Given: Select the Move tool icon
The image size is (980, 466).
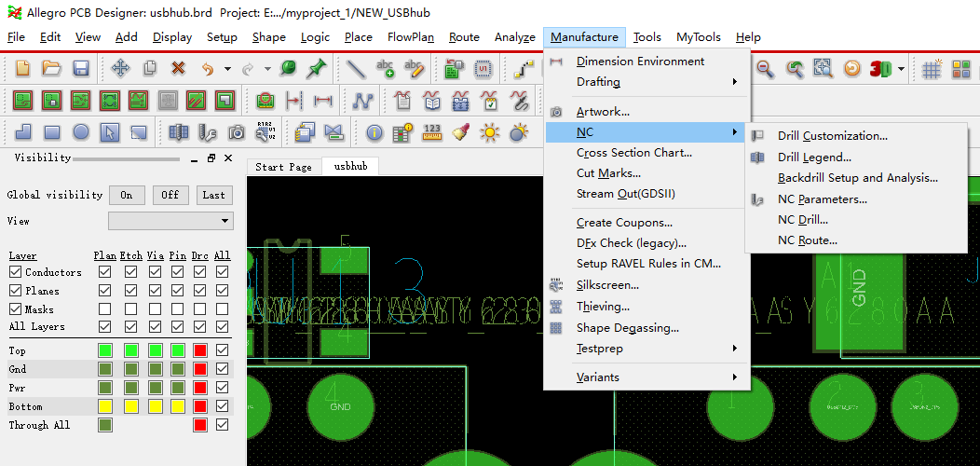Looking at the screenshot, I should coord(120,68).
